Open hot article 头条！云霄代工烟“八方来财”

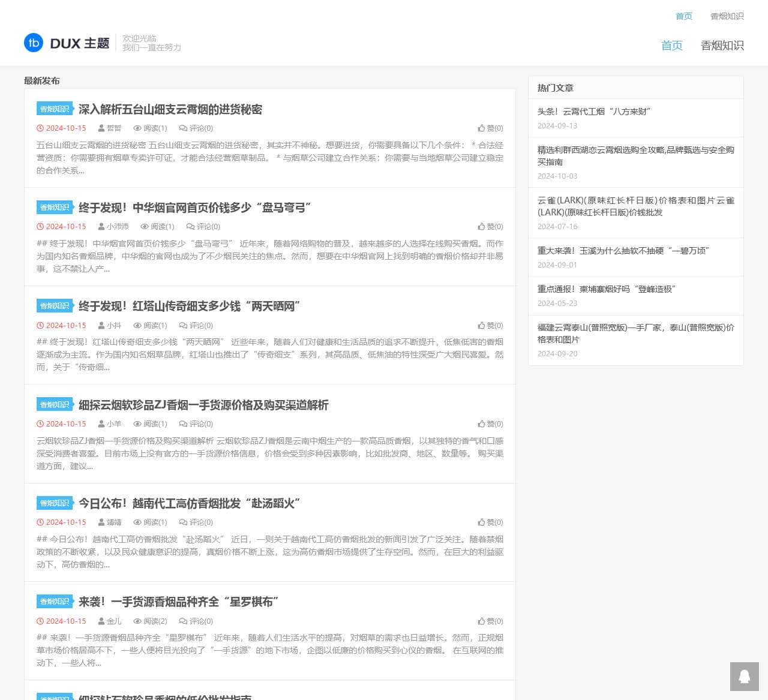click(594, 112)
